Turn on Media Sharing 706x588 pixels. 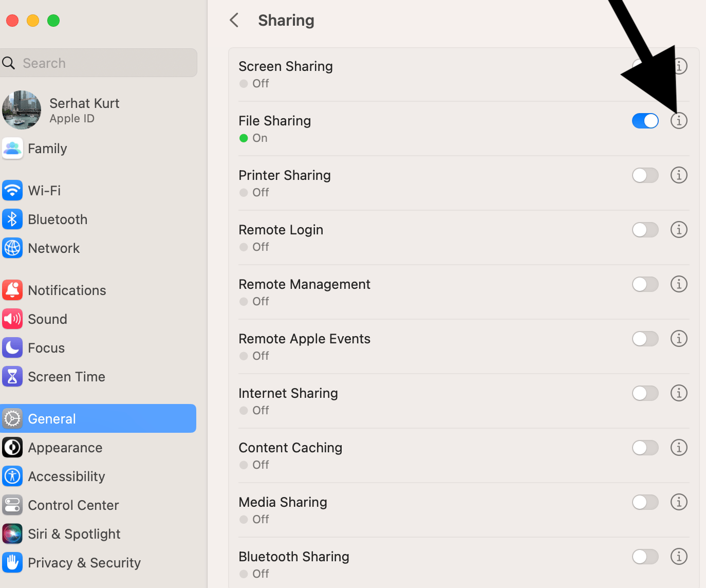(x=645, y=502)
